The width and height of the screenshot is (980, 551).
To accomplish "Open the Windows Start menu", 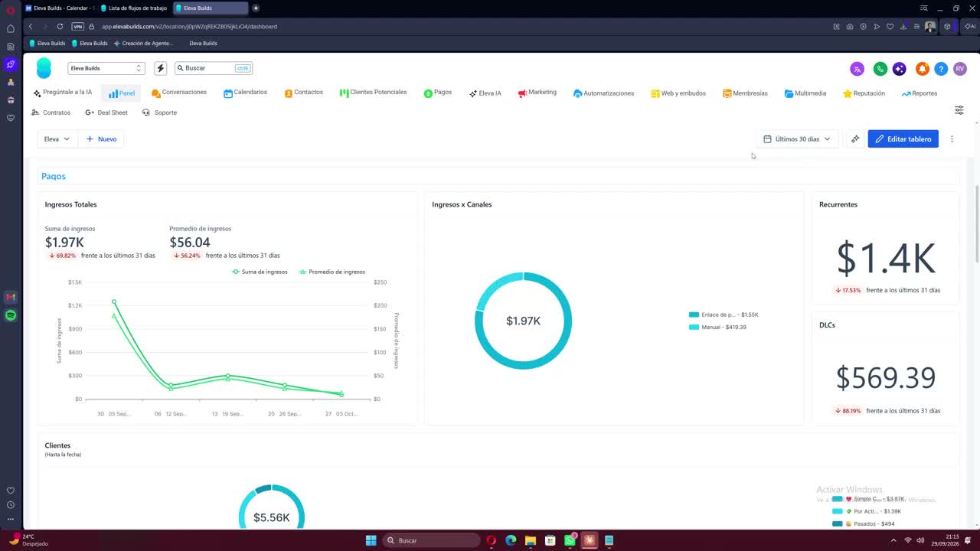I will (x=371, y=540).
